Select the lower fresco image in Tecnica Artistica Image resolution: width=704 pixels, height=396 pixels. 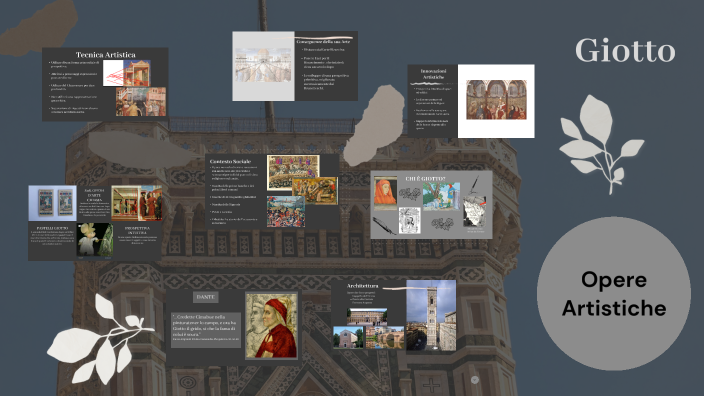click(141, 102)
